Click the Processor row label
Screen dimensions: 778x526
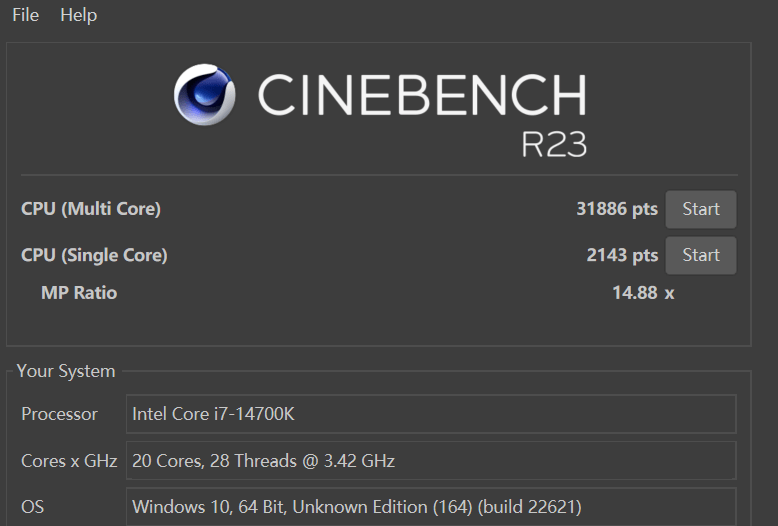point(60,414)
